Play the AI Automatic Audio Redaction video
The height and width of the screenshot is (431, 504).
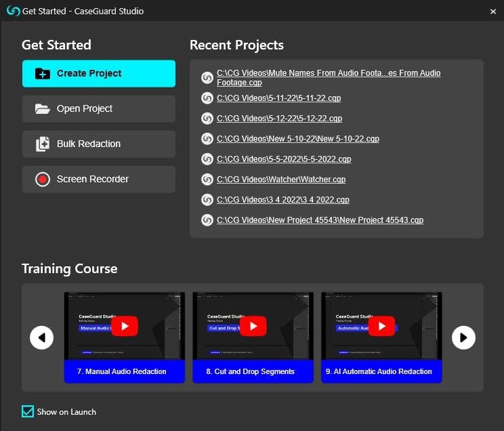coord(382,326)
